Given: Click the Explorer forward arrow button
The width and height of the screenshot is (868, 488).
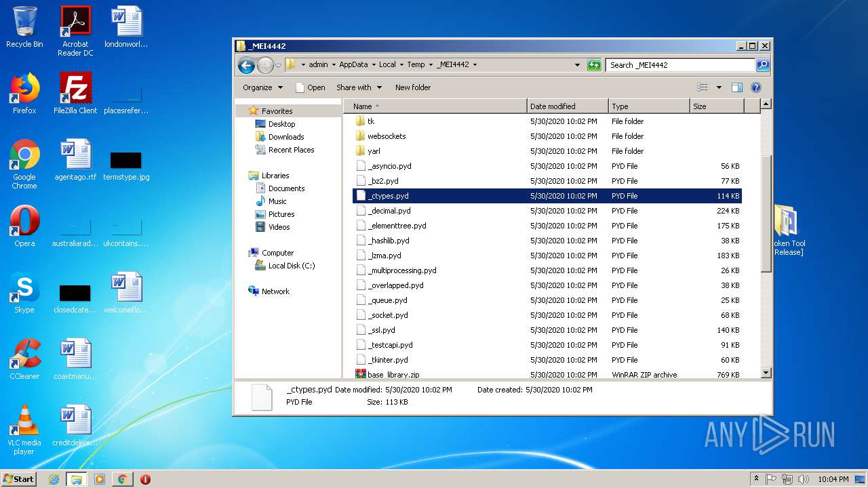Looking at the screenshot, I should point(265,65).
